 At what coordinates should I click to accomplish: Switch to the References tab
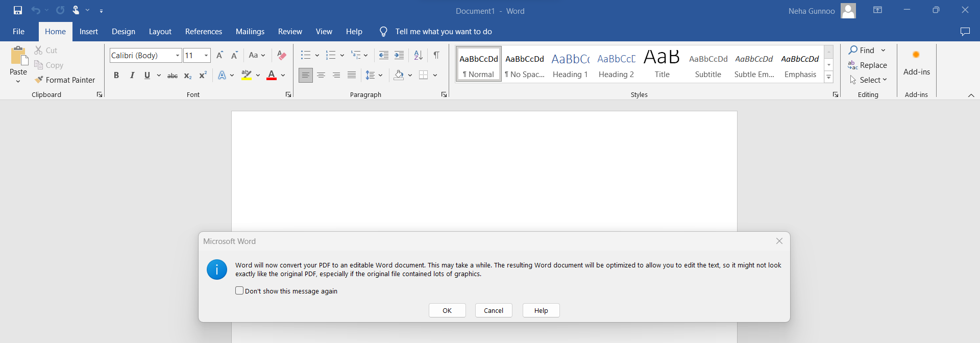[x=204, y=32]
